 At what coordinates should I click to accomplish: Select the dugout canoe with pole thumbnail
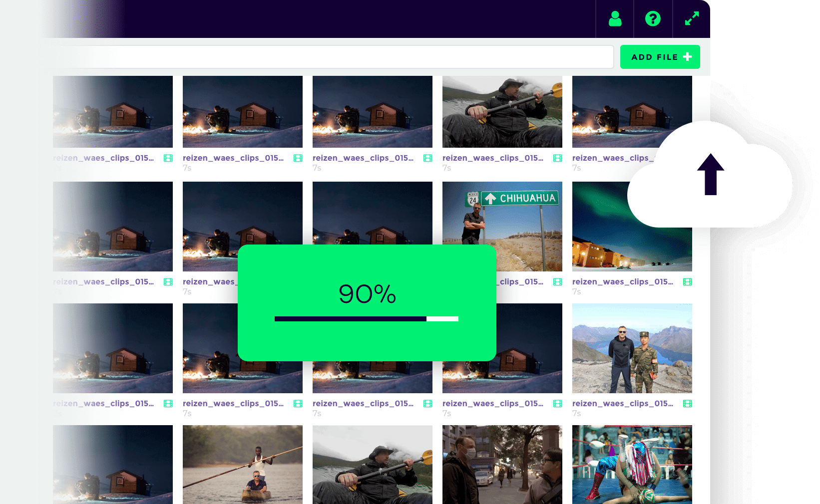pyautogui.click(x=242, y=464)
